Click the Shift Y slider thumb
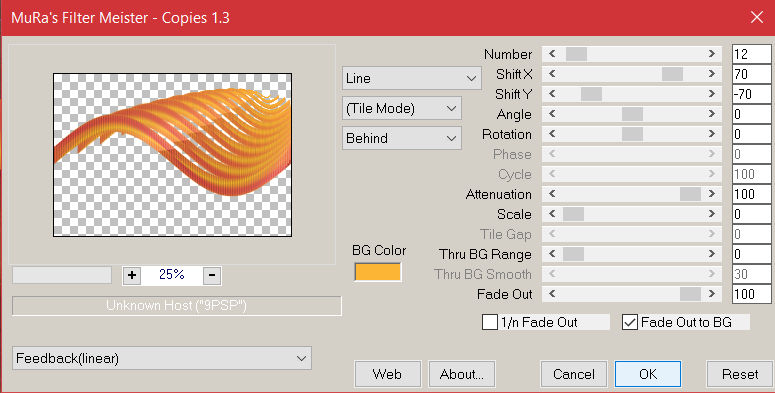Image resolution: width=775 pixels, height=393 pixels. coord(591,94)
